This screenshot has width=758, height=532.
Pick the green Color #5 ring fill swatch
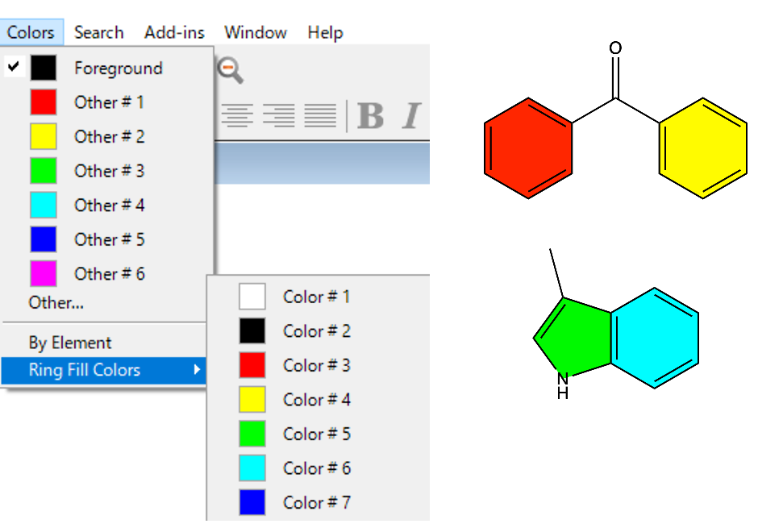pyautogui.click(x=252, y=434)
